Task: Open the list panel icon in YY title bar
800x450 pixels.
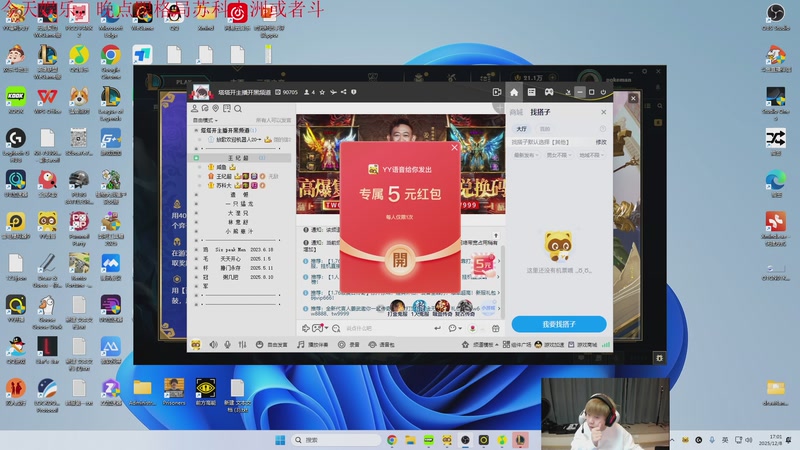Action: (531, 92)
